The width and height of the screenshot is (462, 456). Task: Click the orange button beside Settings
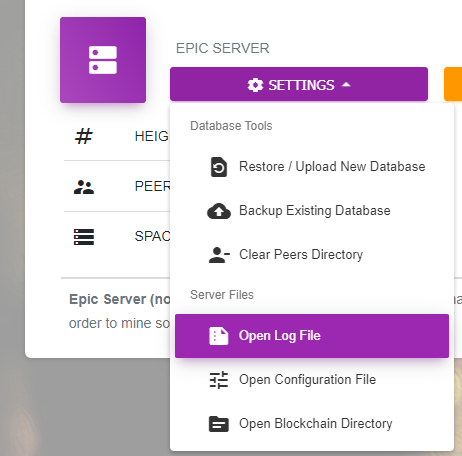453,84
